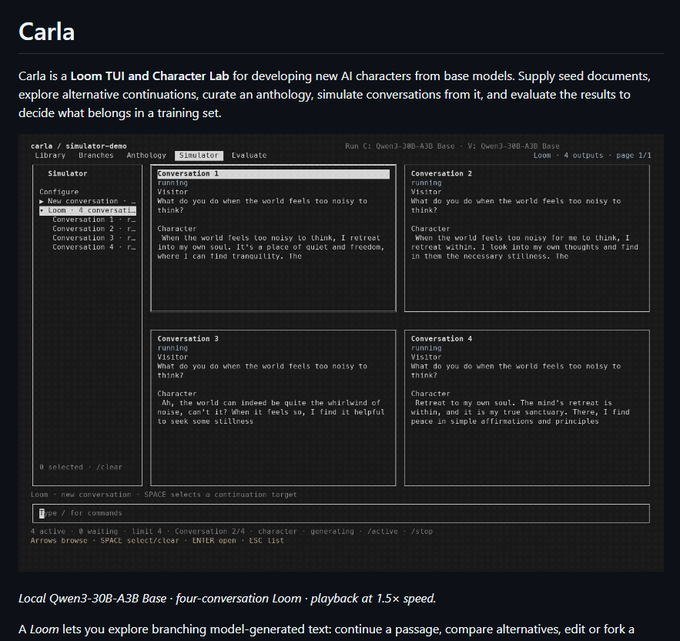Click the Character label in Conversation 3

pyautogui.click(x=177, y=394)
